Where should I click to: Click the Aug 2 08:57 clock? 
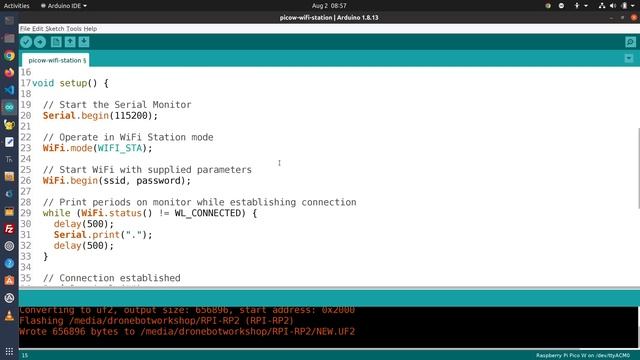click(x=329, y=6)
